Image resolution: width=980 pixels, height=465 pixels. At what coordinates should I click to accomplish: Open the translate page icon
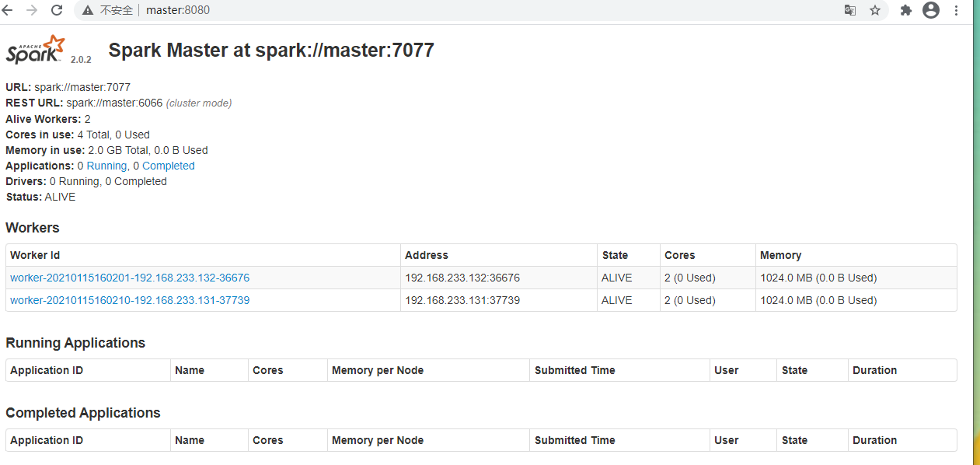click(x=850, y=10)
